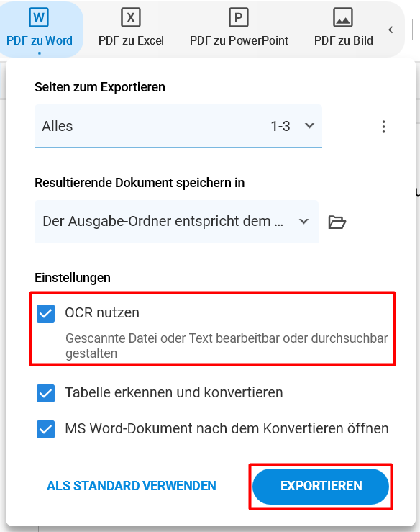Click the PowerPoint presentation icon

pyautogui.click(x=239, y=17)
